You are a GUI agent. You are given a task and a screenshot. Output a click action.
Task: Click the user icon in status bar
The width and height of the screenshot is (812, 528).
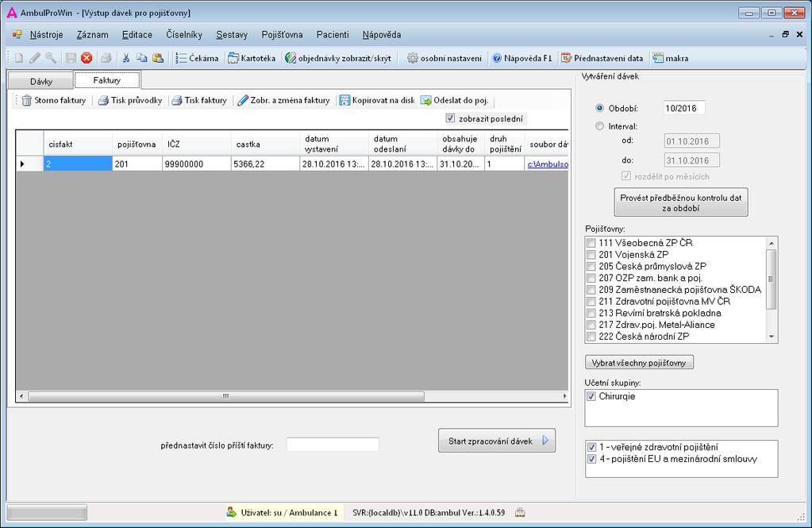pyautogui.click(x=232, y=512)
